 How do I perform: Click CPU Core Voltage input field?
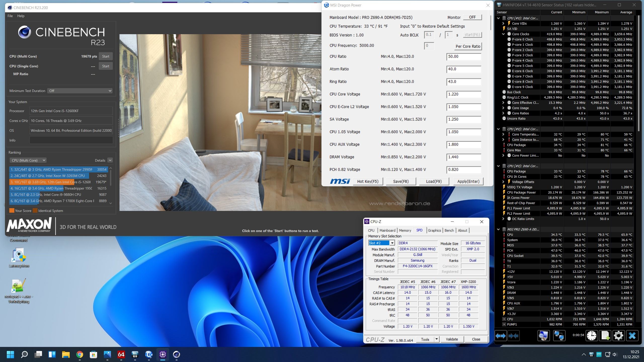[464, 94]
